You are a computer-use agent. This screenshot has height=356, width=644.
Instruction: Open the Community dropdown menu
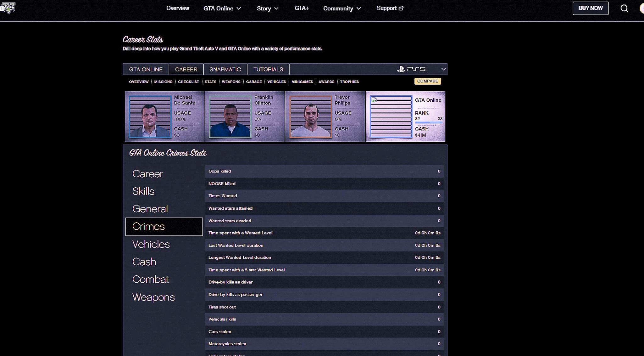(342, 8)
